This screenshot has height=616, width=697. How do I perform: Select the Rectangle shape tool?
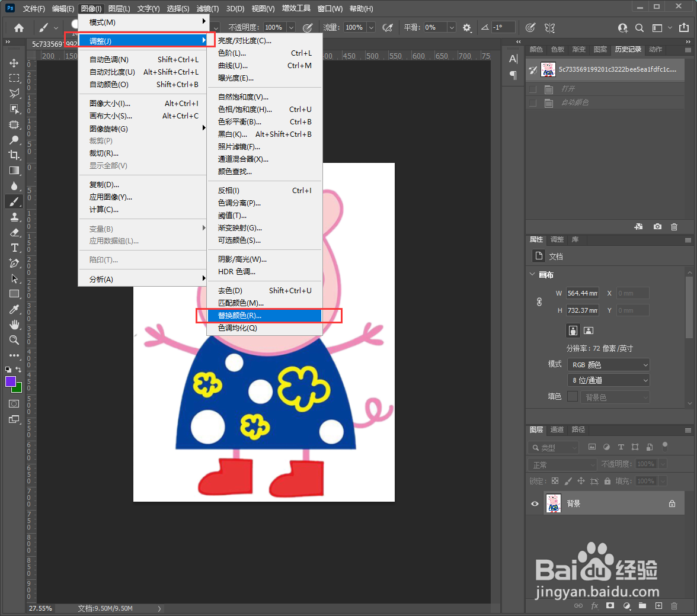pos(14,294)
